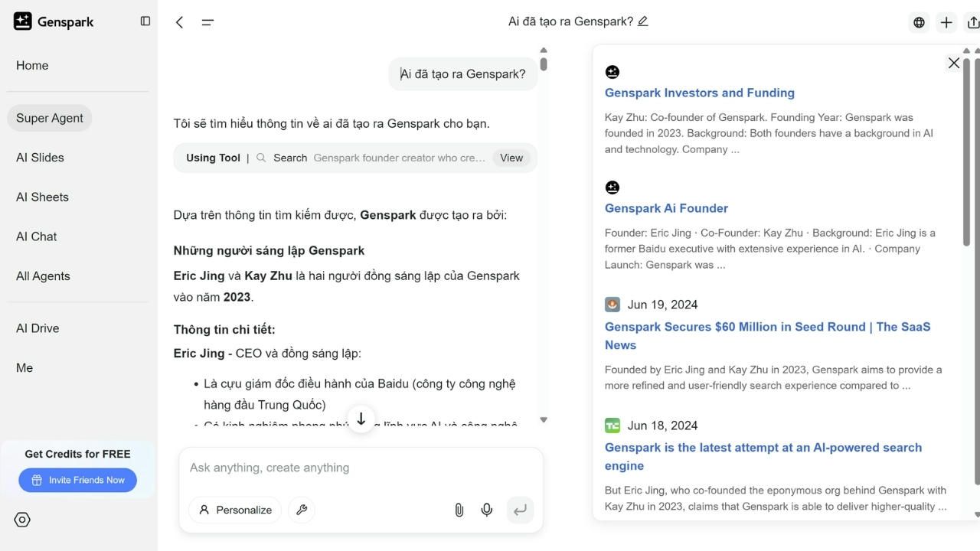Click the share upload icon
Image resolution: width=980 pixels, height=551 pixels.
click(x=973, y=22)
